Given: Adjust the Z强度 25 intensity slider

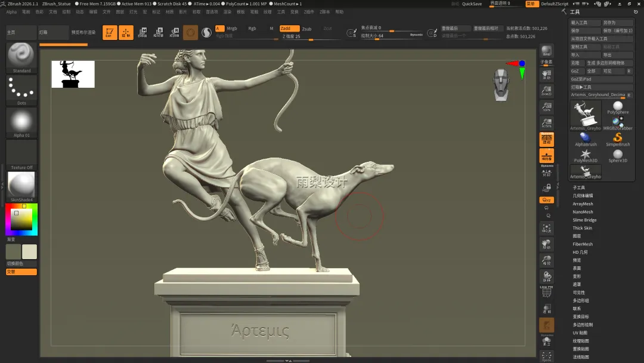Looking at the screenshot, I should pos(311,36).
